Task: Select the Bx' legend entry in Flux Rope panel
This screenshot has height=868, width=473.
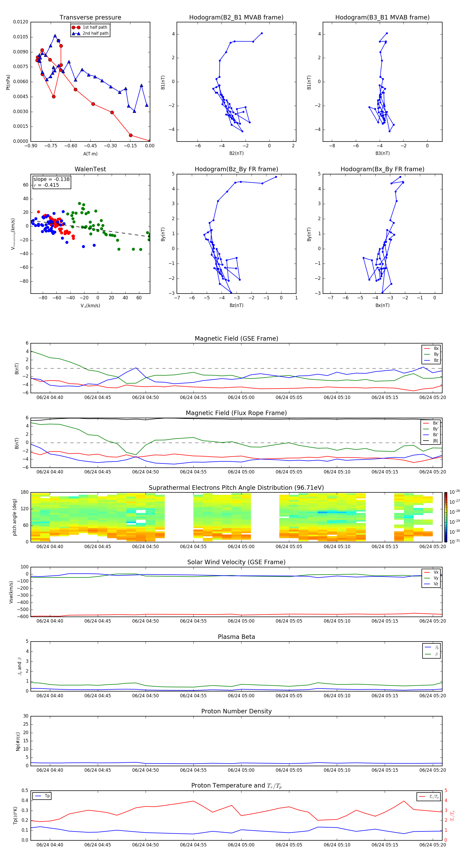Action: (431, 423)
